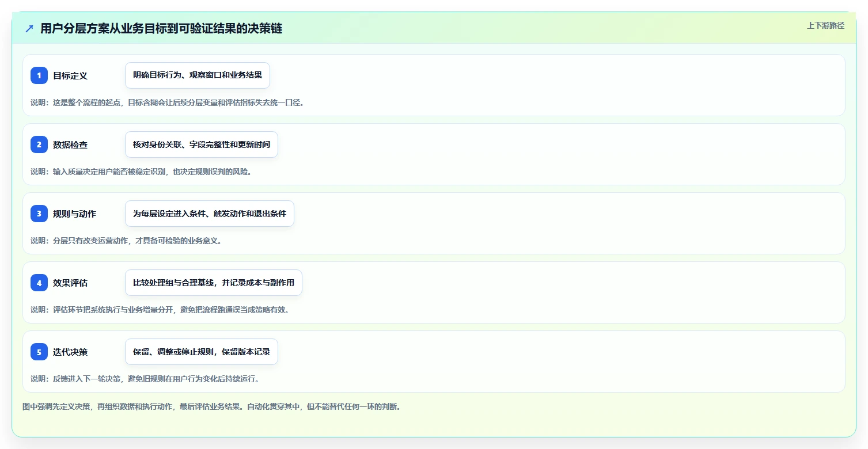
Task: Click the 规则与动作 step label
Action: 75,214
